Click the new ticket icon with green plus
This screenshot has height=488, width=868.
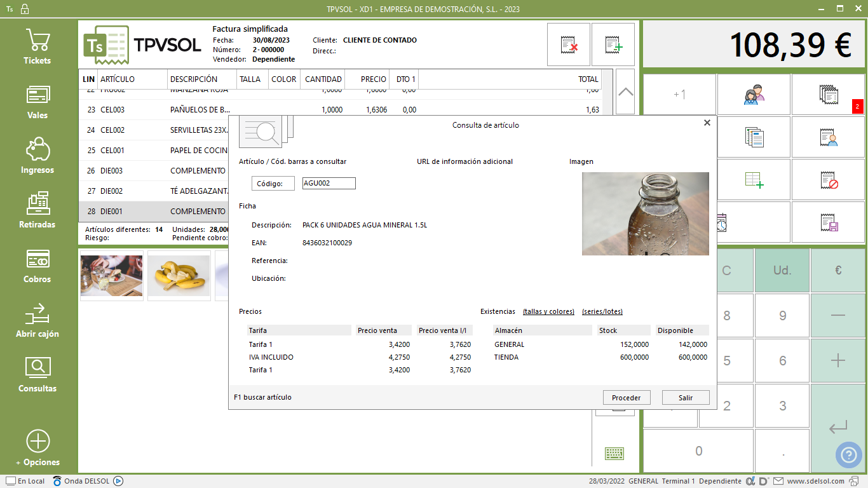pyautogui.click(x=613, y=44)
